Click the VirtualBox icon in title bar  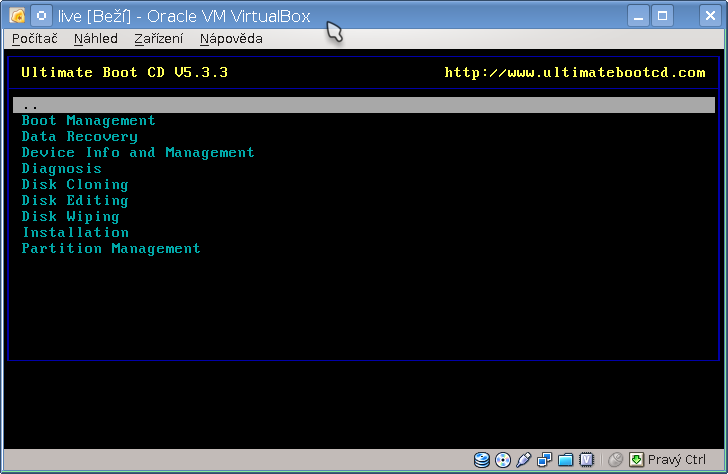[17, 16]
